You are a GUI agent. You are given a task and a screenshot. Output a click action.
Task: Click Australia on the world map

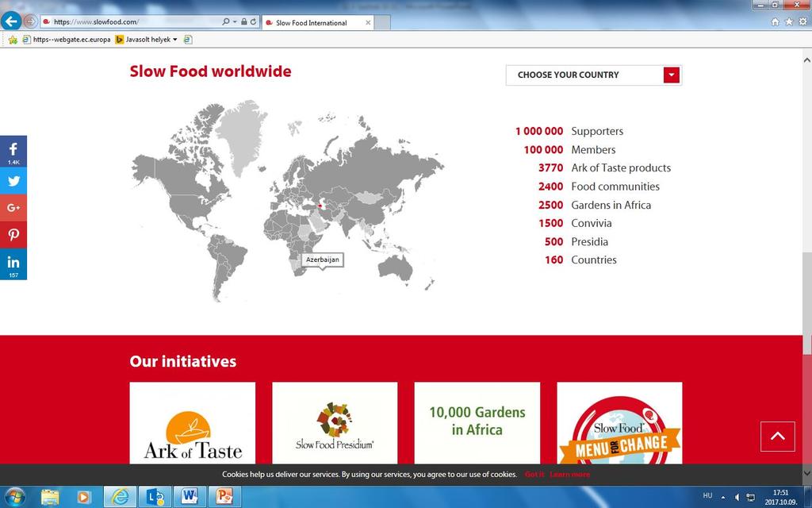pyautogui.click(x=396, y=267)
